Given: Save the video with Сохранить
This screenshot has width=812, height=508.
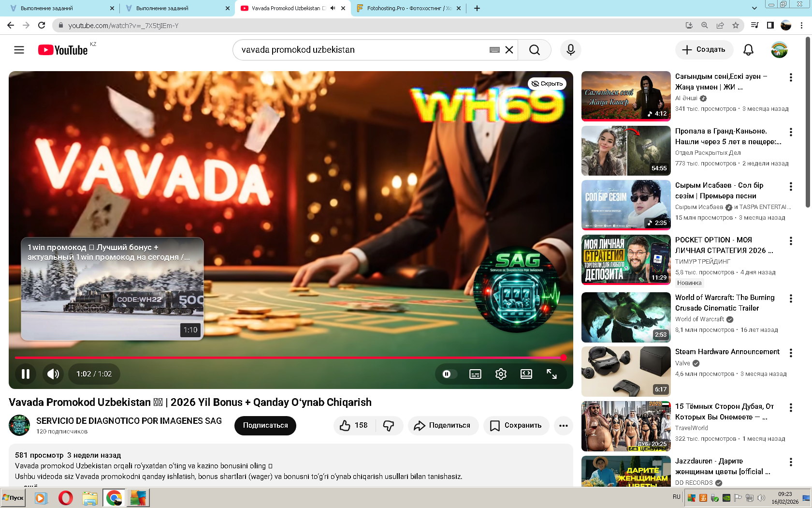Looking at the screenshot, I should coord(516,425).
